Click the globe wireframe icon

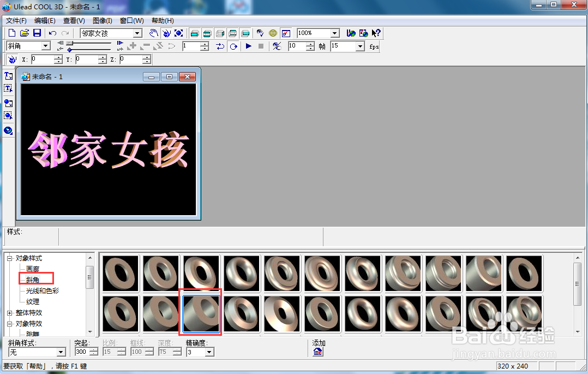(x=273, y=33)
